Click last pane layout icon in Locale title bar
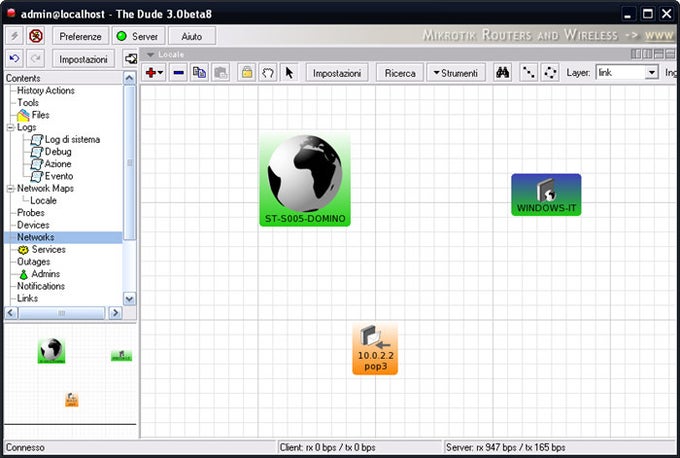Image resolution: width=680 pixels, height=458 pixels. [670, 54]
